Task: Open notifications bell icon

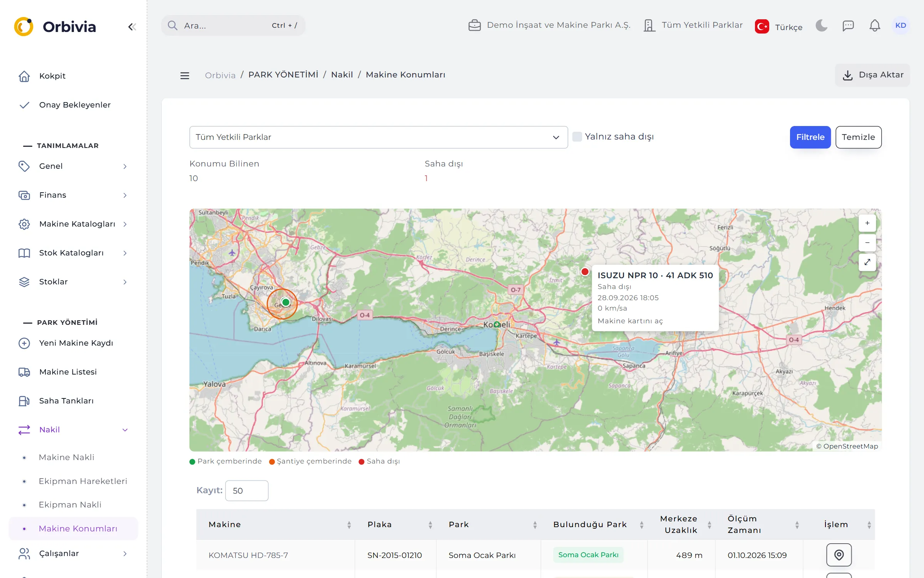Action: pos(875,25)
